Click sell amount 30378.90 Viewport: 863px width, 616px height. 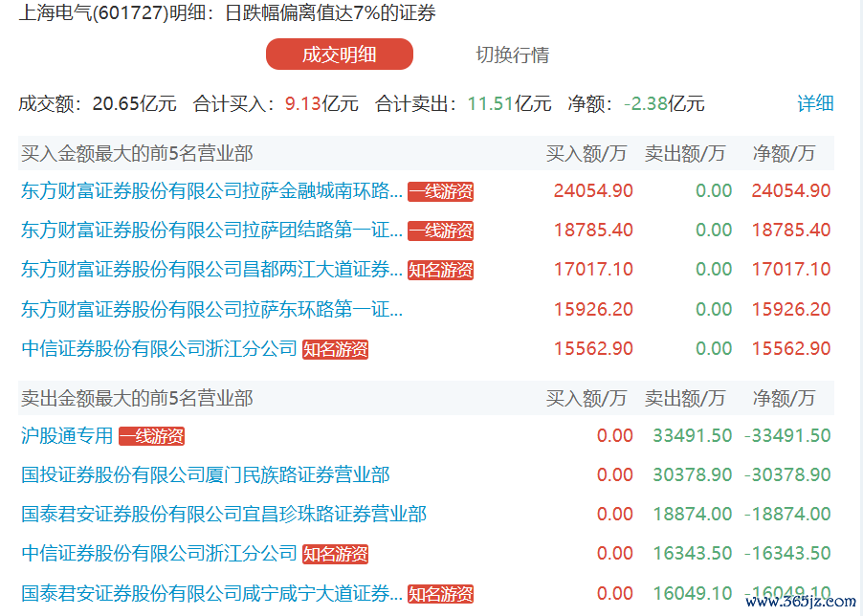693,474
